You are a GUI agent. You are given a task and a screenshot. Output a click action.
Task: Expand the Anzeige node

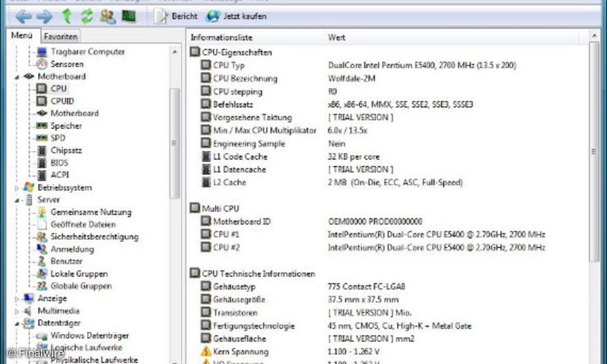[17, 299]
